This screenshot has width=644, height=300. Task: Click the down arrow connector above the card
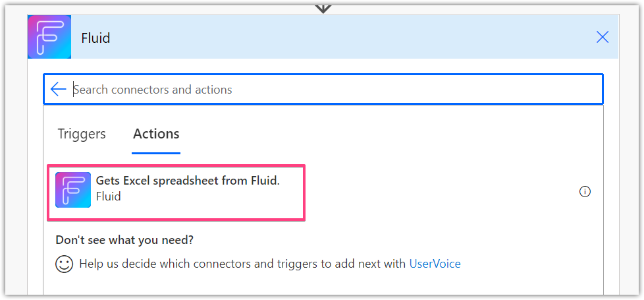tap(323, 9)
